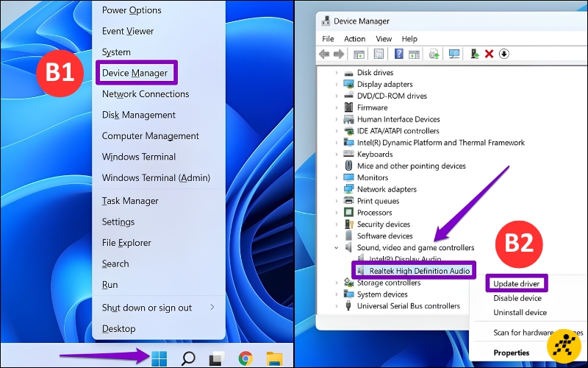Click the Disk drives device icon
588x368 pixels.
tap(348, 73)
